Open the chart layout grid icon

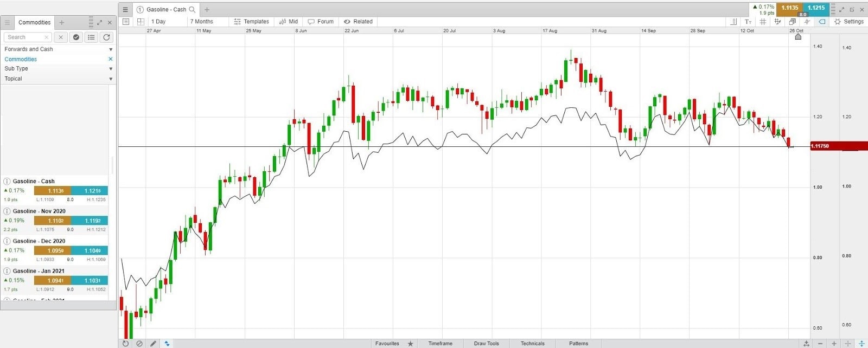141,22
